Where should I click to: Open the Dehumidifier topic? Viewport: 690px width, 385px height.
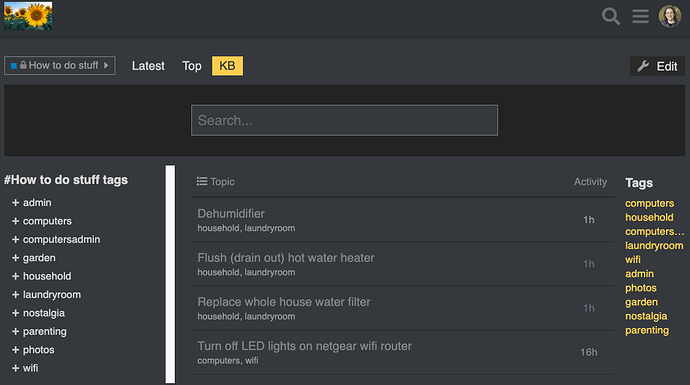[231, 213]
